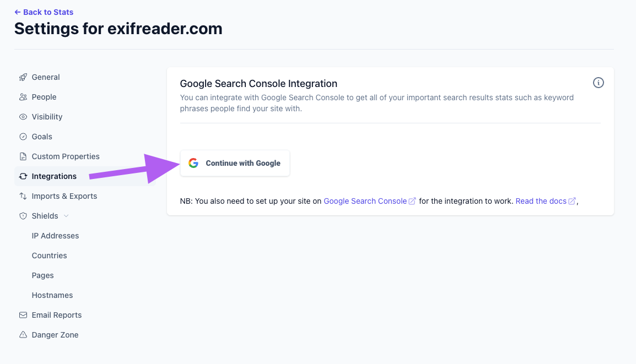The height and width of the screenshot is (364, 636).
Task: Click the Continue with Google button
Action: pyautogui.click(x=235, y=163)
